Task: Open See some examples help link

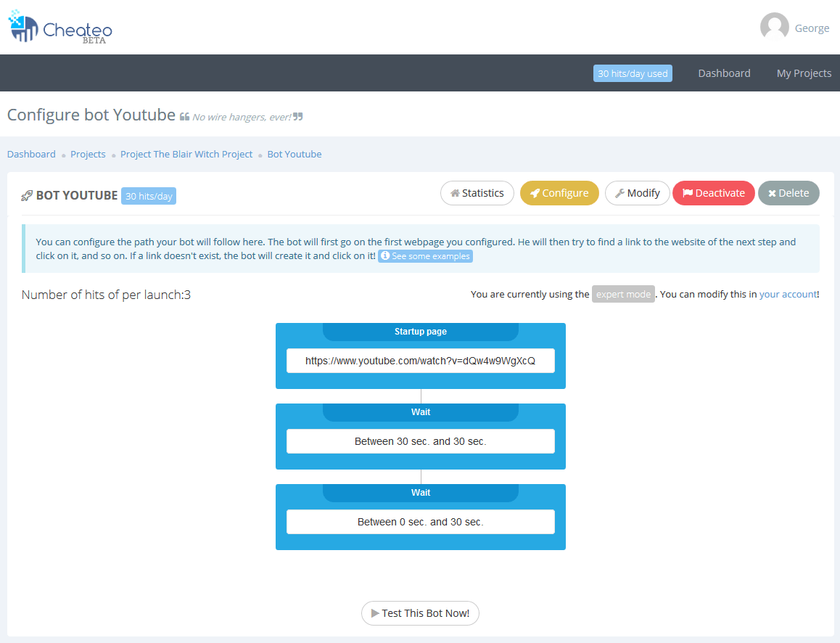Action: tap(425, 256)
